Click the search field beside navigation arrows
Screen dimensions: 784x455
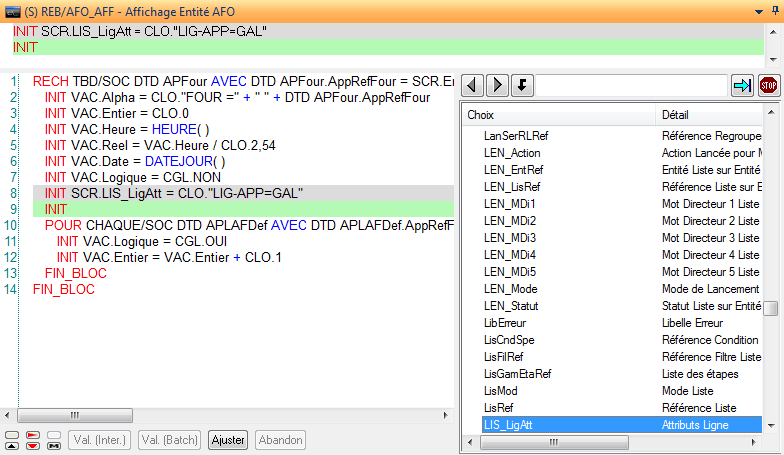(x=632, y=85)
